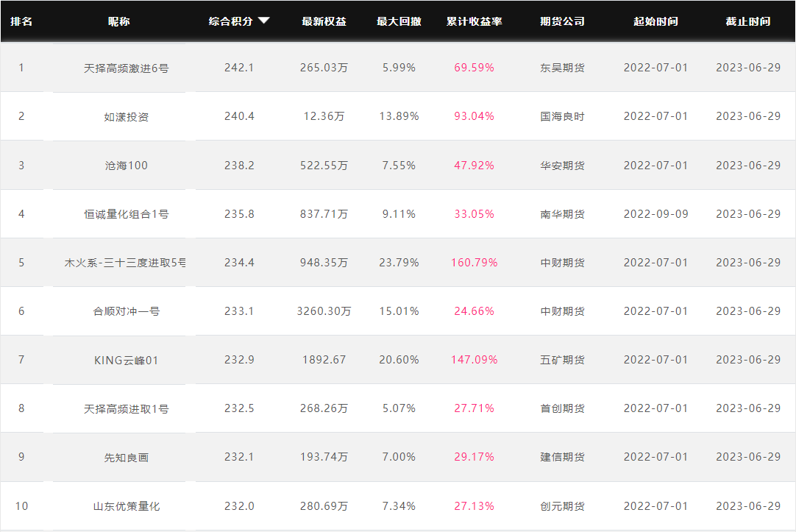Click the futures company 创元期货
Screen dimensions: 796x532
562,506
